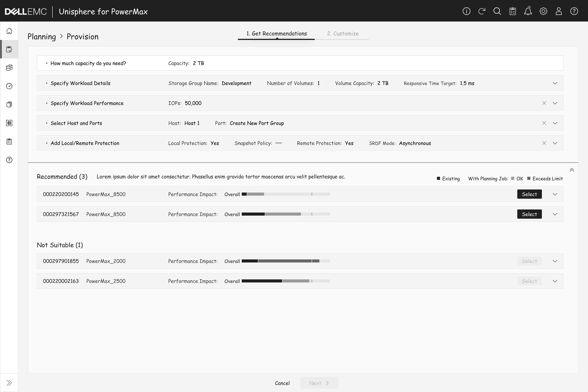Viewport: 588px width, 392px height.
Task: Open the settings gear icon
Action: [x=543, y=11]
